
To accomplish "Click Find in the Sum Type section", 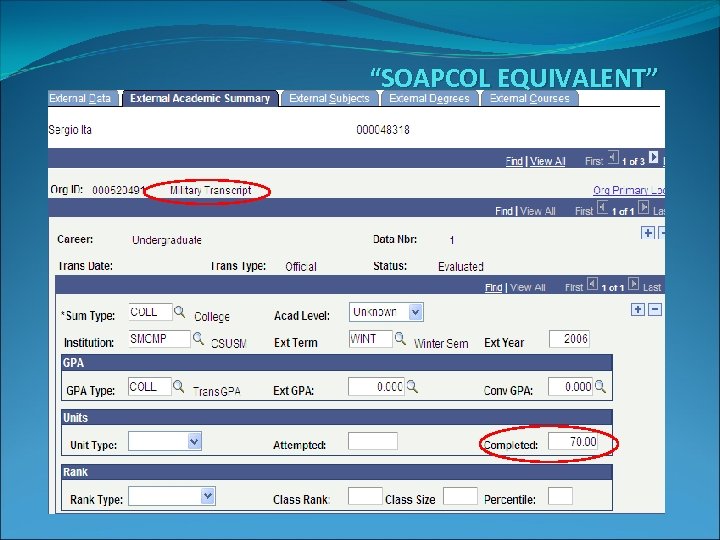I will tap(494, 287).
